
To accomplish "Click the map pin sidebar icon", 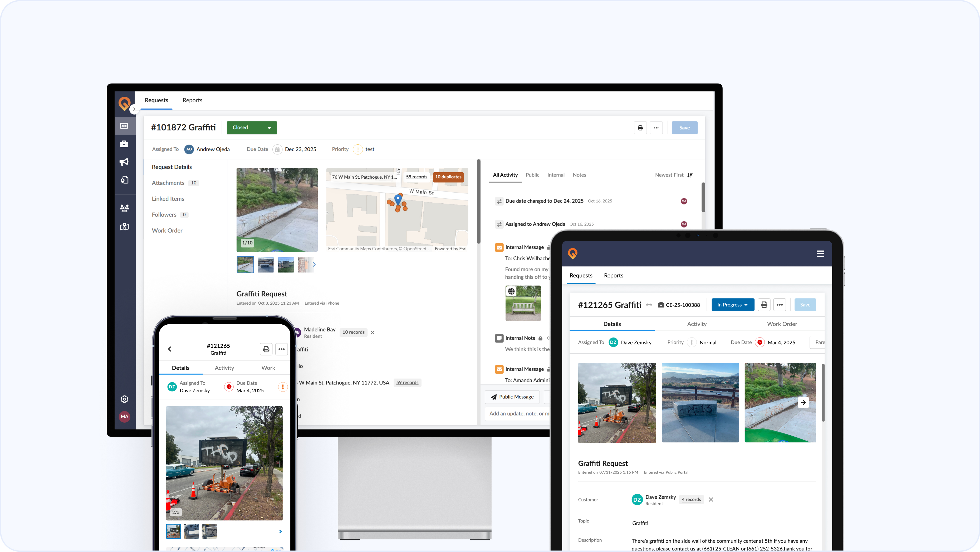I will click(124, 227).
